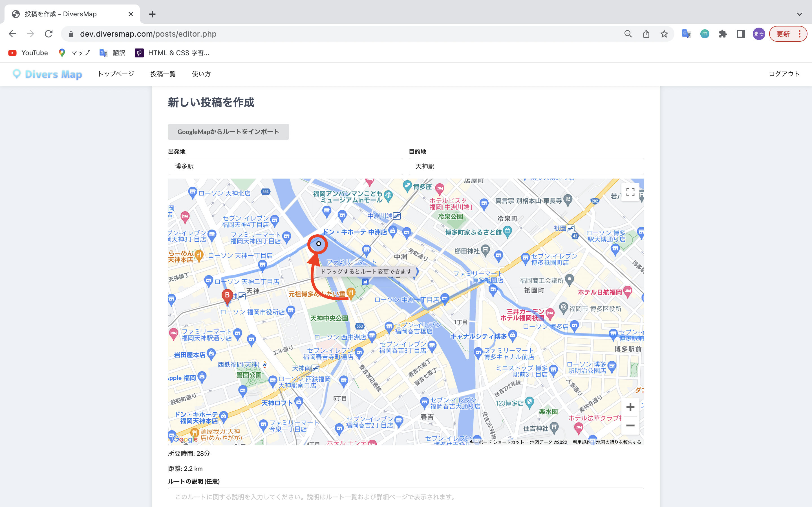Bookmark this page with the star icon
Viewport: 812px width, 507px height.
664,34
